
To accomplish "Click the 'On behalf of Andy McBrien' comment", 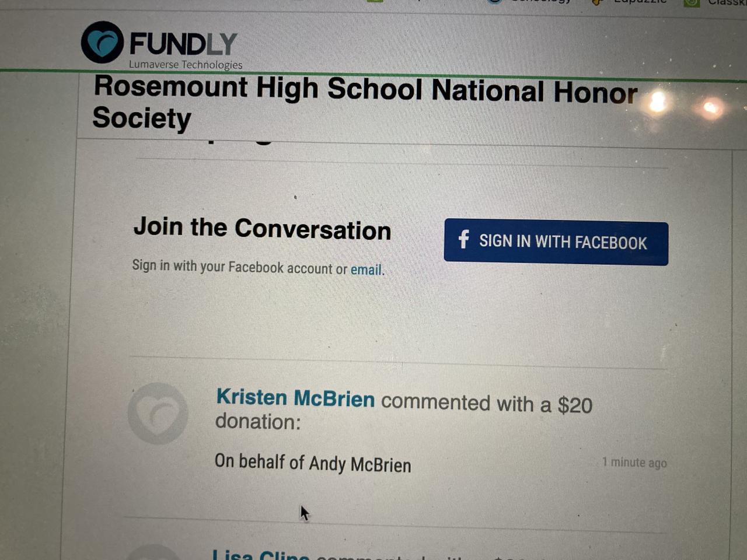I will click(313, 463).
